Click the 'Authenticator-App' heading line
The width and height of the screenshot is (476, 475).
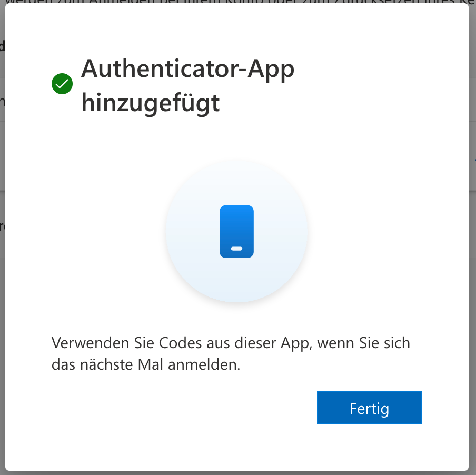click(188, 69)
